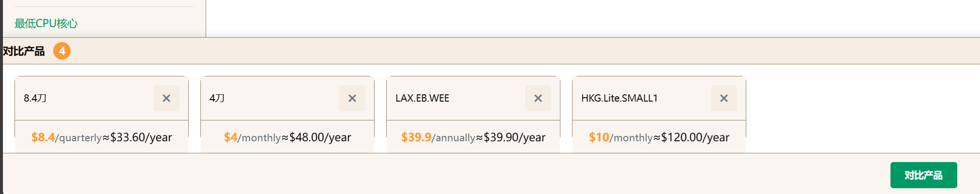Click the $39.9/annually price text

(438, 137)
